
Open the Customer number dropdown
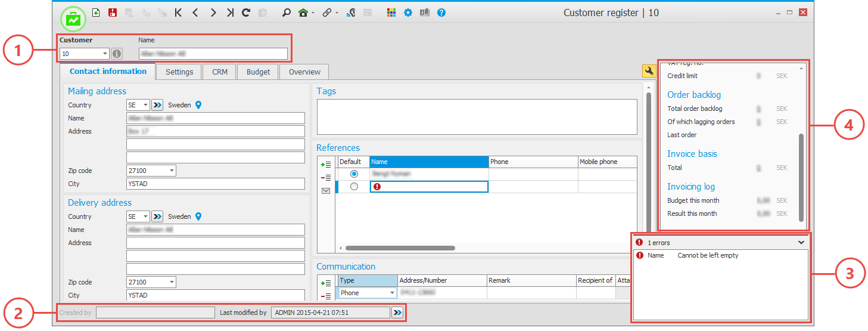coord(105,54)
